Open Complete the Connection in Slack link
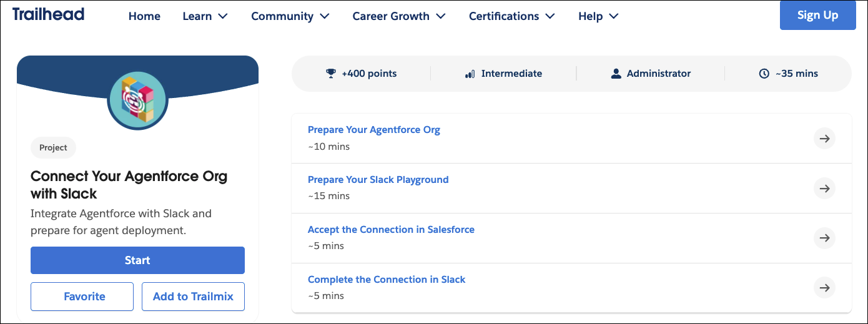Viewport: 868px width, 324px height. click(x=387, y=280)
